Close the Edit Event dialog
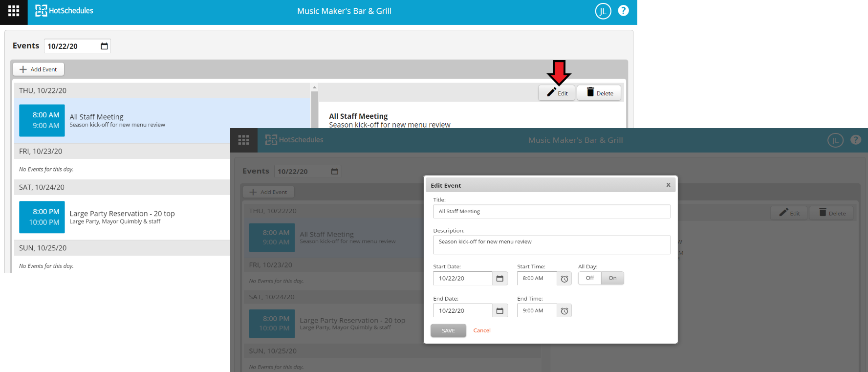868x372 pixels. 668,185
